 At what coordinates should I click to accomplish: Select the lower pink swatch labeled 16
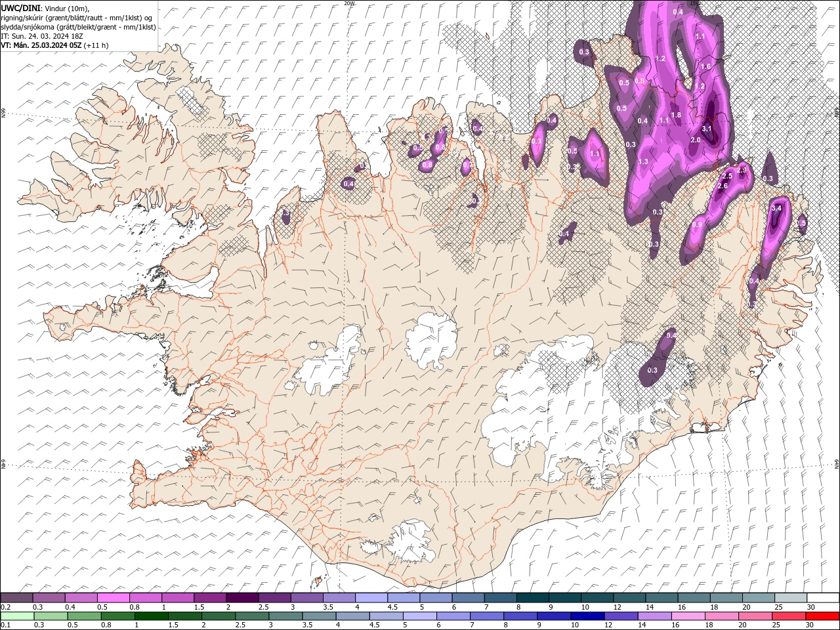(x=687, y=616)
